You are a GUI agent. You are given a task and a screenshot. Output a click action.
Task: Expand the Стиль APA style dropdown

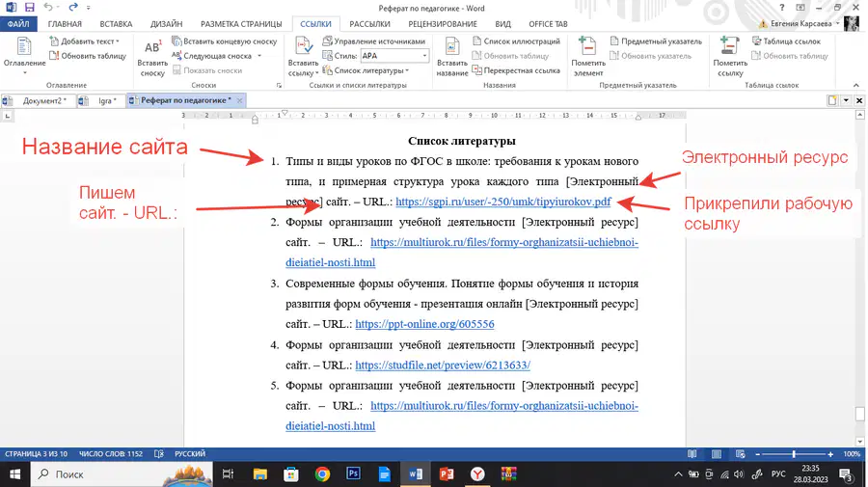pos(424,56)
